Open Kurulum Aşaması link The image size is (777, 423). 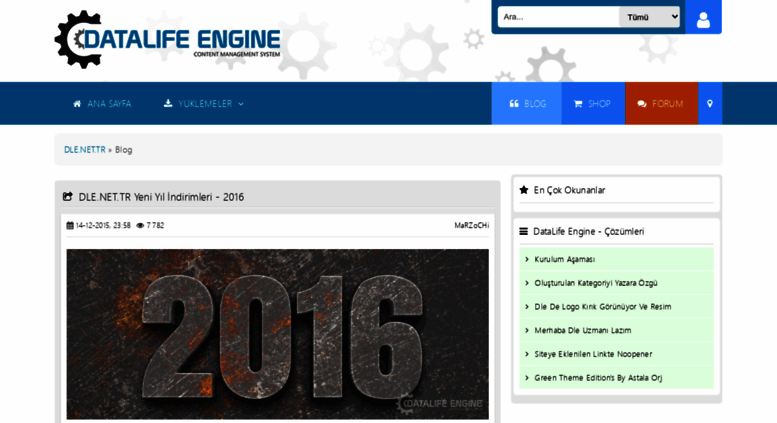(x=564, y=259)
